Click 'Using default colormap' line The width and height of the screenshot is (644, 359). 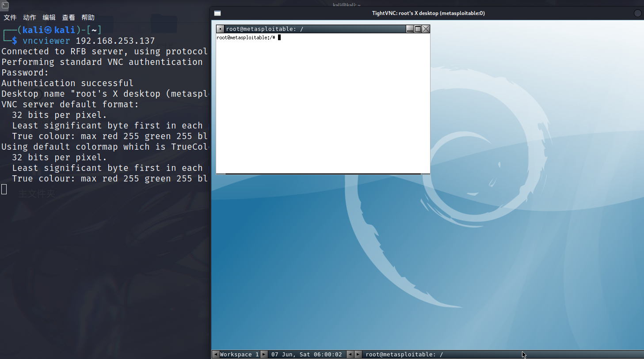[x=105, y=147]
